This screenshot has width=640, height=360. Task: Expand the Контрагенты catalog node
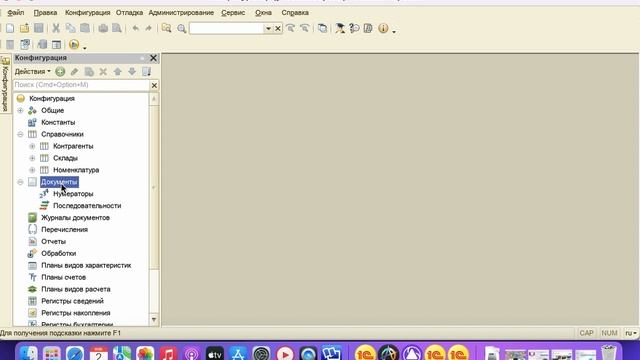[x=32, y=146]
